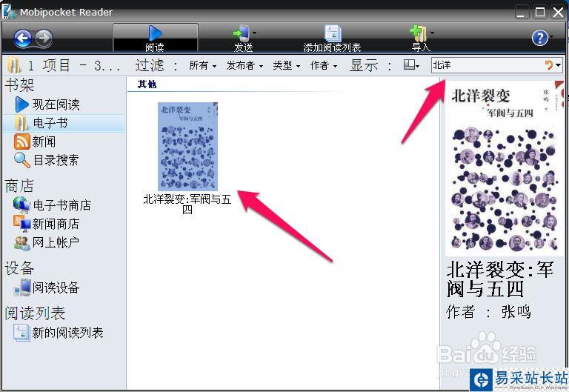Open the 作者 author filter dropdown
The image size is (569, 392).
(x=324, y=65)
